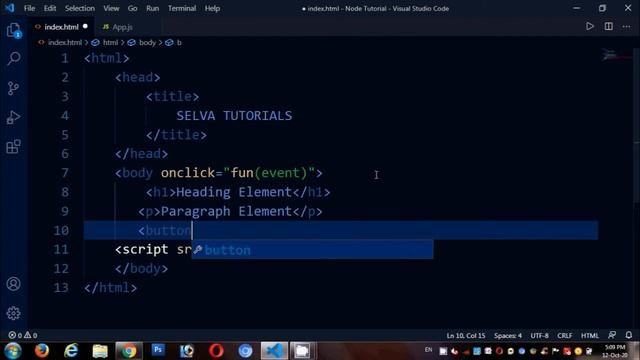Switch to the App.js editor tab
The image size is (640, 360).
point(122,27)
